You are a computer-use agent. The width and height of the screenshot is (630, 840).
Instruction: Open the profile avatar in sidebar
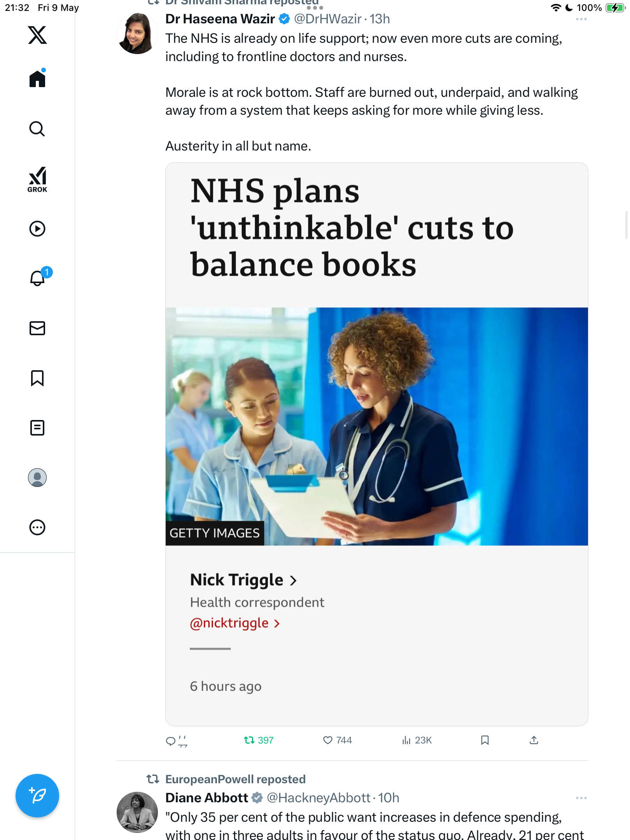37,478
